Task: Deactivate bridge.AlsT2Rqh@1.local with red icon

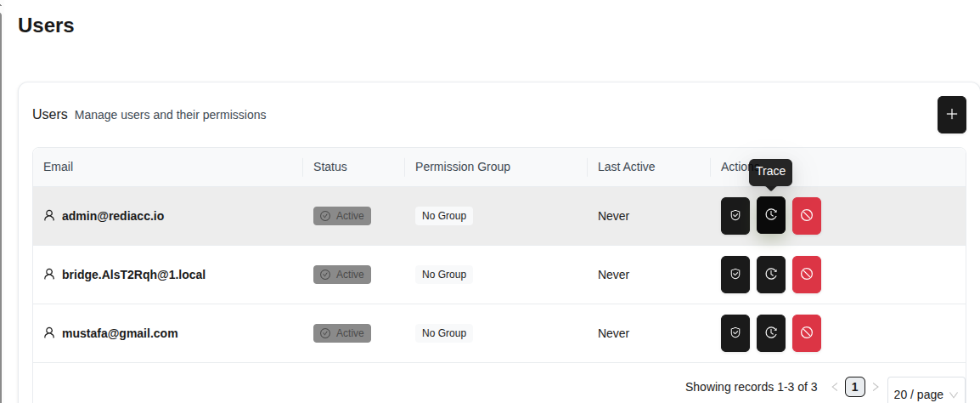Action: tap(807, 275)
